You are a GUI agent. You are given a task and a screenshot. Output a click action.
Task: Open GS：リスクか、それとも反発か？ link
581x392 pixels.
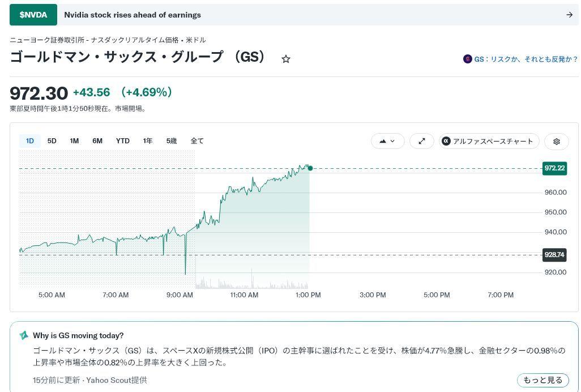(x=526, y=59)
